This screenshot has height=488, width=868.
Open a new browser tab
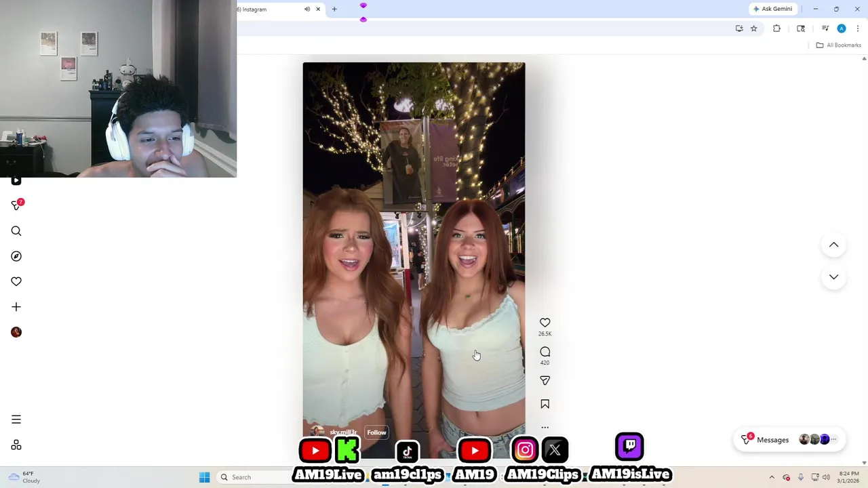[x=334, y=9]
